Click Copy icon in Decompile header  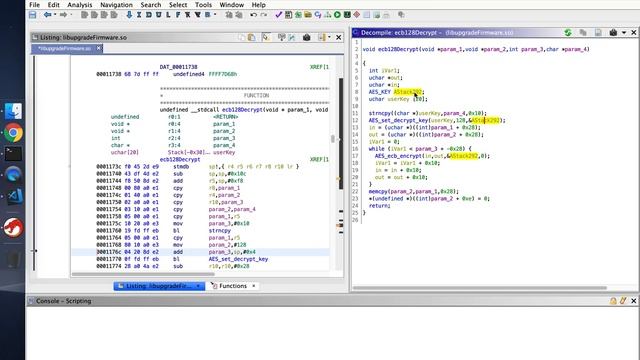tap(583, 32)
